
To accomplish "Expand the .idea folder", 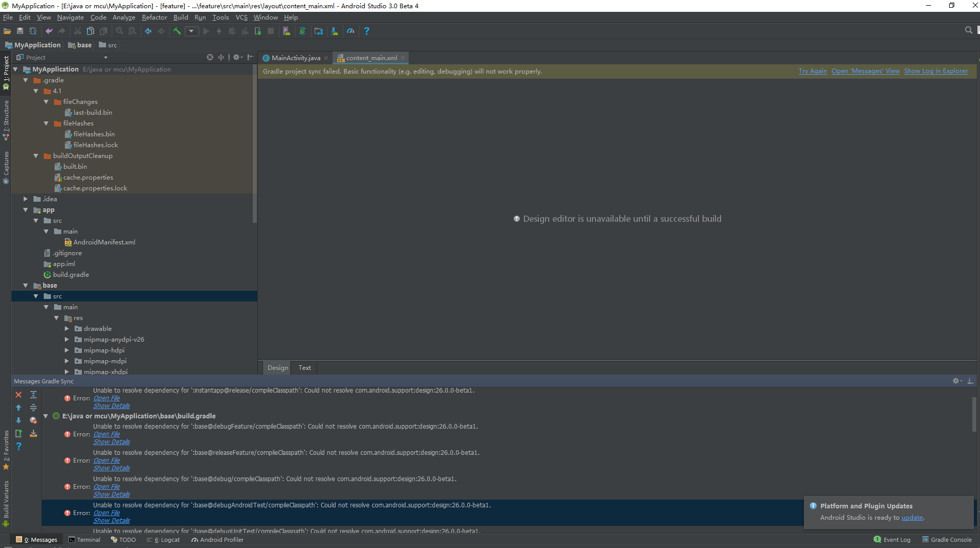I will [x=26, y=199].
